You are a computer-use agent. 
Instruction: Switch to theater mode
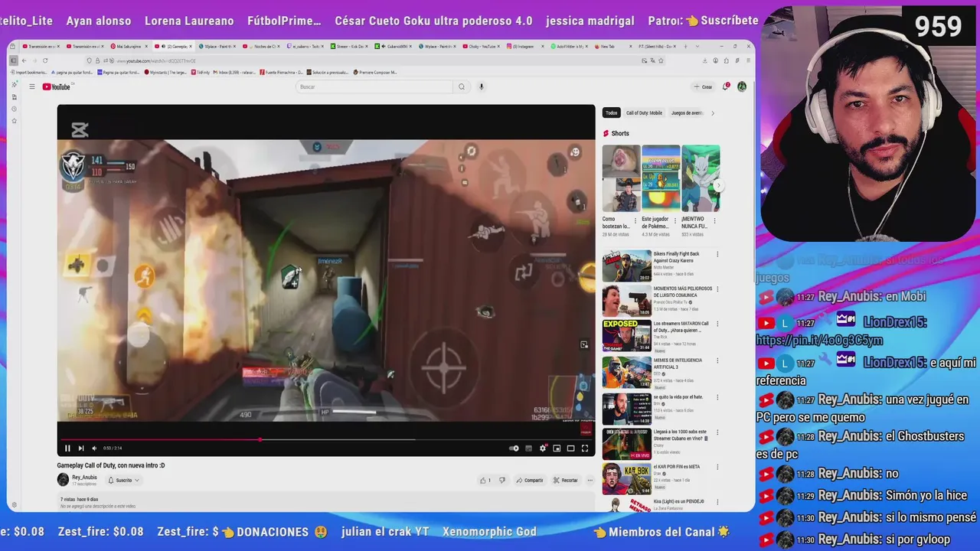pyautogui.click(x=570, y=448)
